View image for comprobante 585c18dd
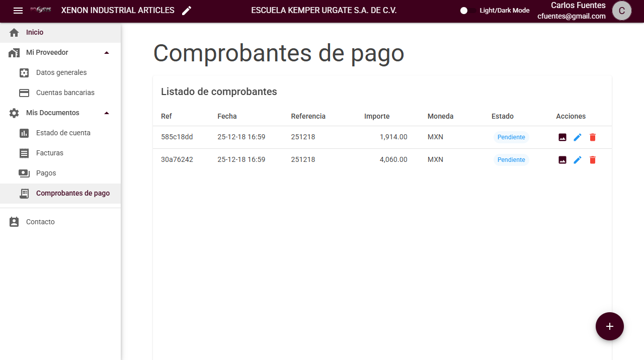Screen dimensions: 644x360 [x=562, y=137]
